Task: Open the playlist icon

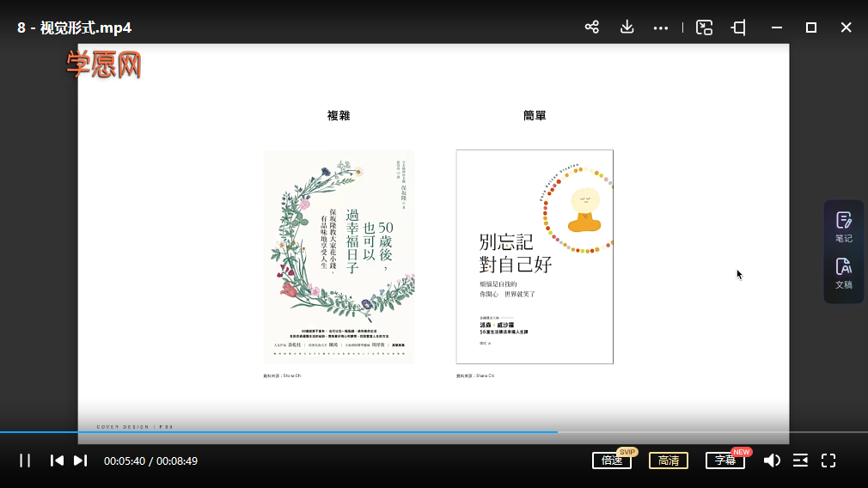Action: 800,461
